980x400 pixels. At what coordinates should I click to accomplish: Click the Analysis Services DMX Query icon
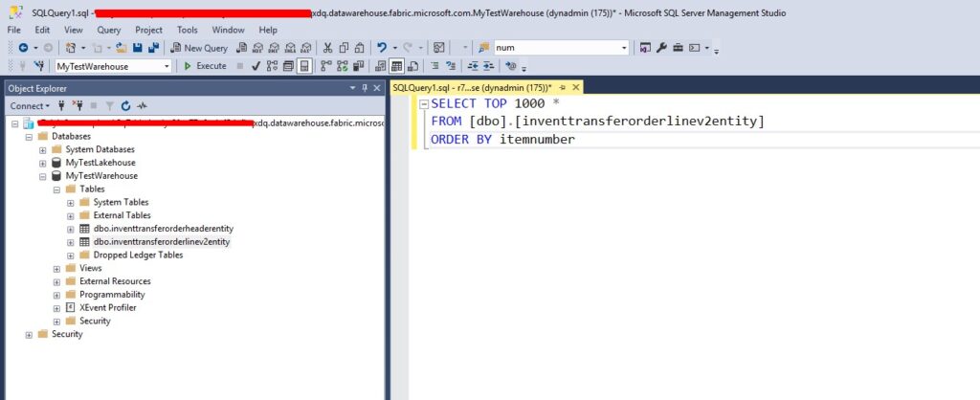click(274, 48)
